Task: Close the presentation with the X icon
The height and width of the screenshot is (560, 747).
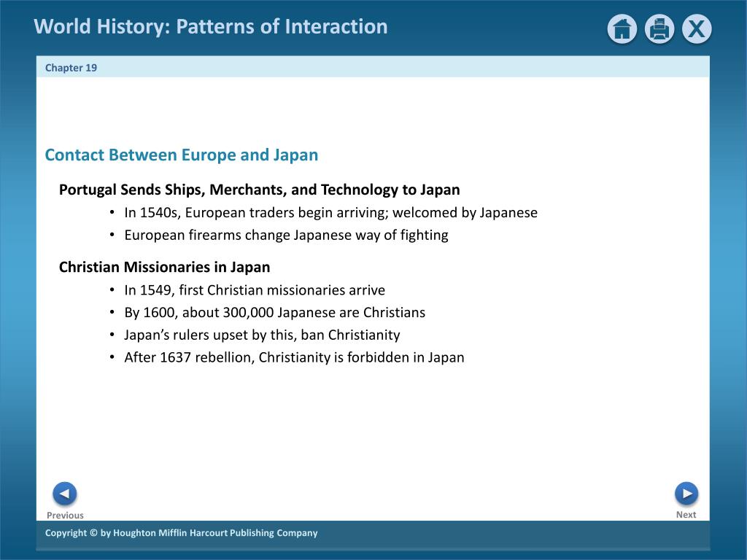Action: [697, 29]
